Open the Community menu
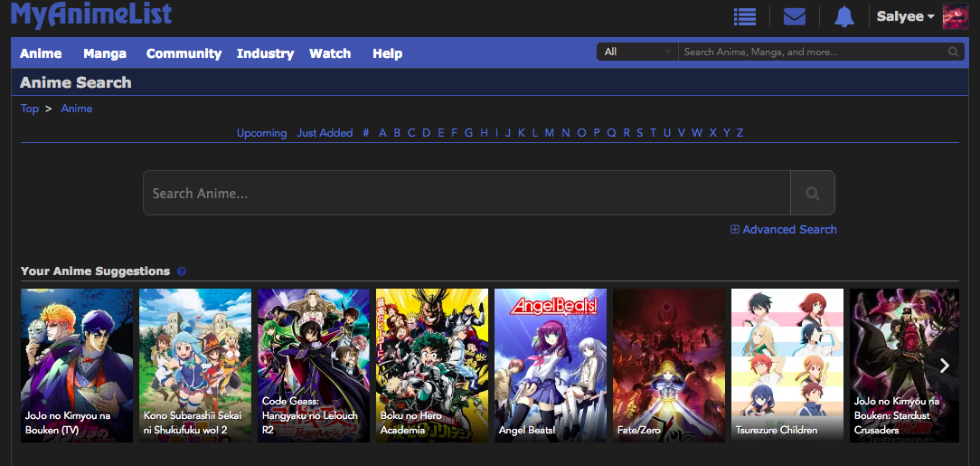 [184, 53]
